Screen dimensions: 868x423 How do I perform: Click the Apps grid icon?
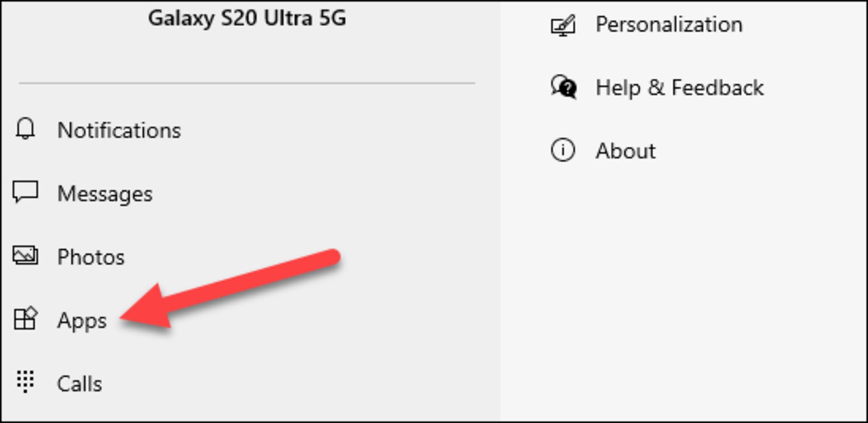25,319
